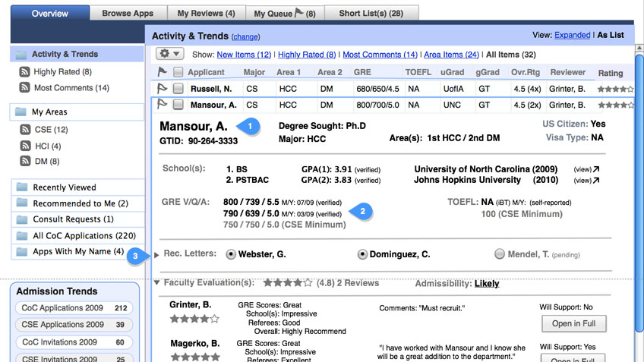Image resolution: width=644 pixels, height=362 pixels.
Task: Check the box for Mansour, A.
Action: (x=178, y=105)
